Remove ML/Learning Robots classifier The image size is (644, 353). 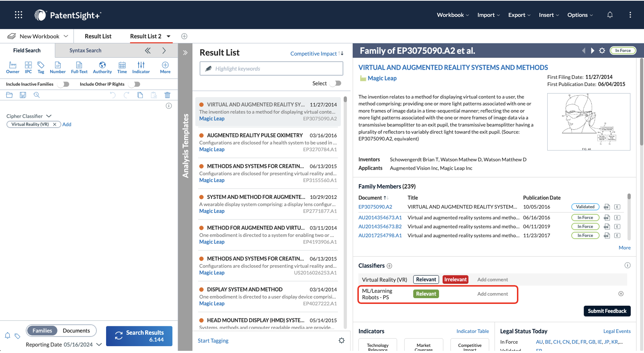point(621,293)
